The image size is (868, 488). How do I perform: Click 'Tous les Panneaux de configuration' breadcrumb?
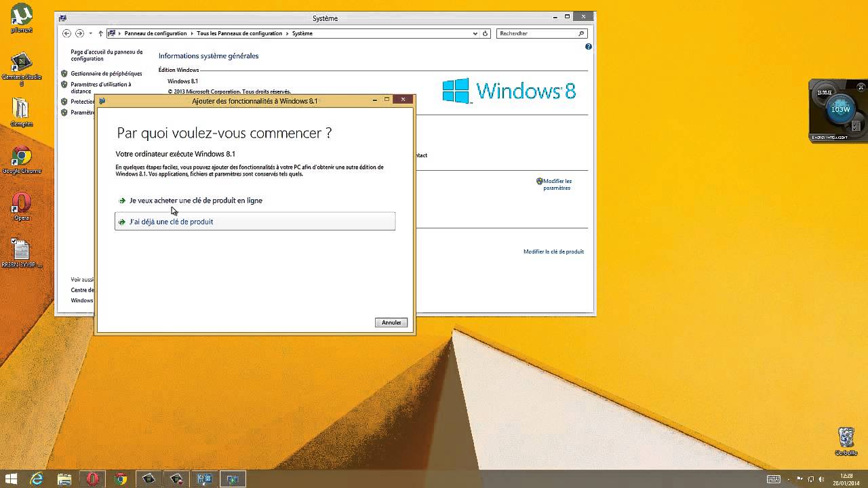(239, 33)
